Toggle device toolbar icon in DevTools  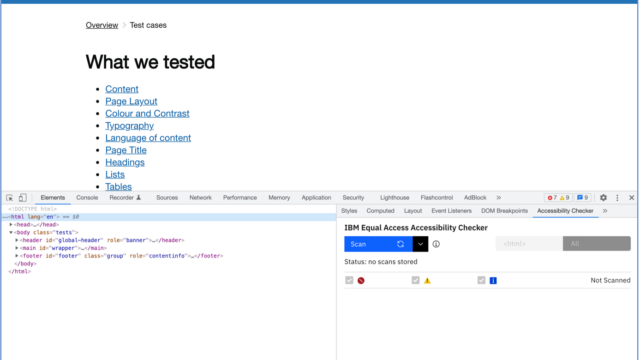pos(22,198)
